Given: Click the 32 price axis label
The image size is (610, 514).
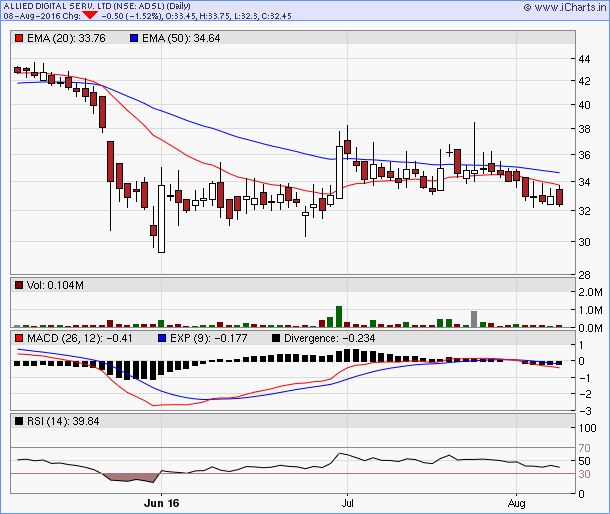Looking at the screenshot, I should (x=584, y=211).
